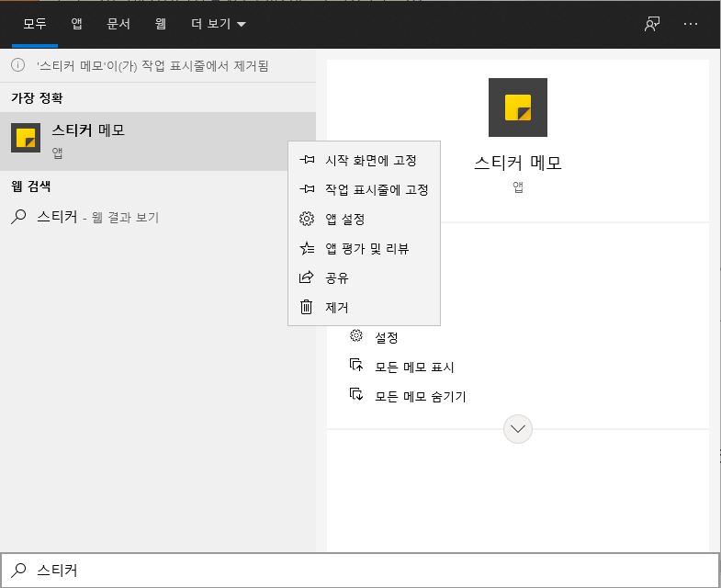The width and height of the screenshot is (721, 588).
Task: Click the feedback person icon in header
Action: coord(651,24)
